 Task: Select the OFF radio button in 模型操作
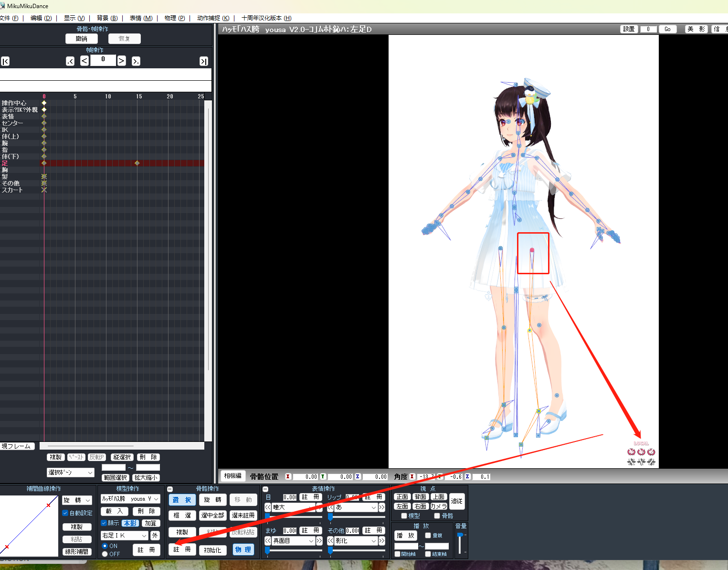click(x=105, y=554)
